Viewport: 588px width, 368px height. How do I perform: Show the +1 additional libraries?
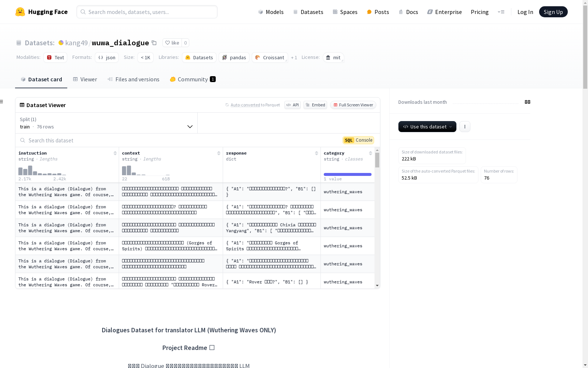[294, 57]
